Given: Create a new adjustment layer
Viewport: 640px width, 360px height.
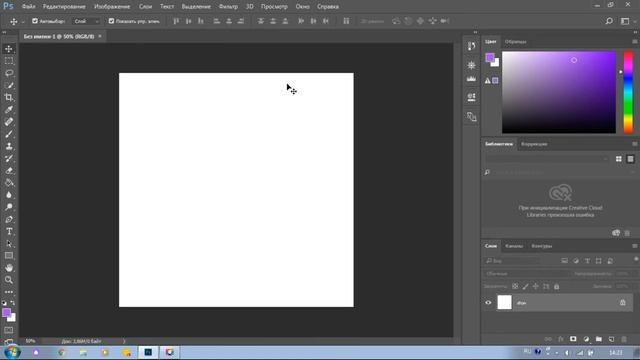Looking at the screenshot, I should click(586, 339).
